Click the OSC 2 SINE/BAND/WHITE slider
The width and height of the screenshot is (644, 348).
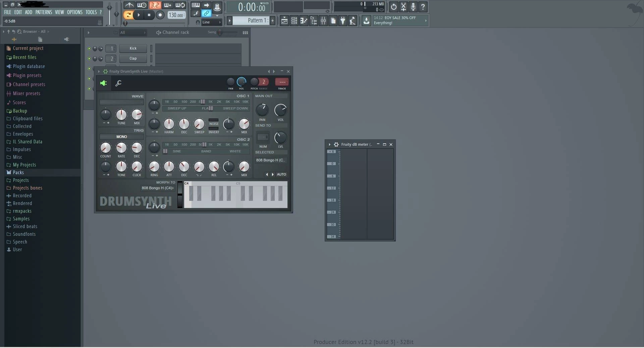click(206, 151)
